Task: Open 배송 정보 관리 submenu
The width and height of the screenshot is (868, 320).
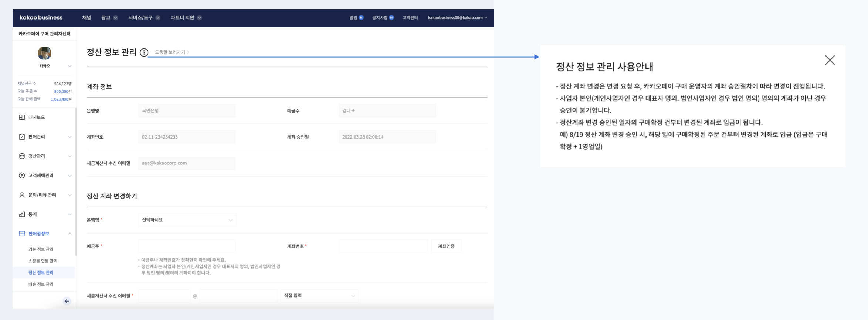Action: tap(41, 284)
